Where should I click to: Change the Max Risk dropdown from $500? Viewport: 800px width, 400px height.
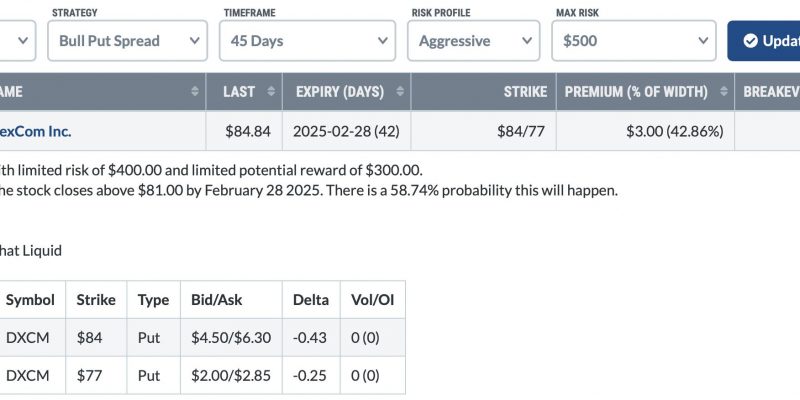(634, 41)
